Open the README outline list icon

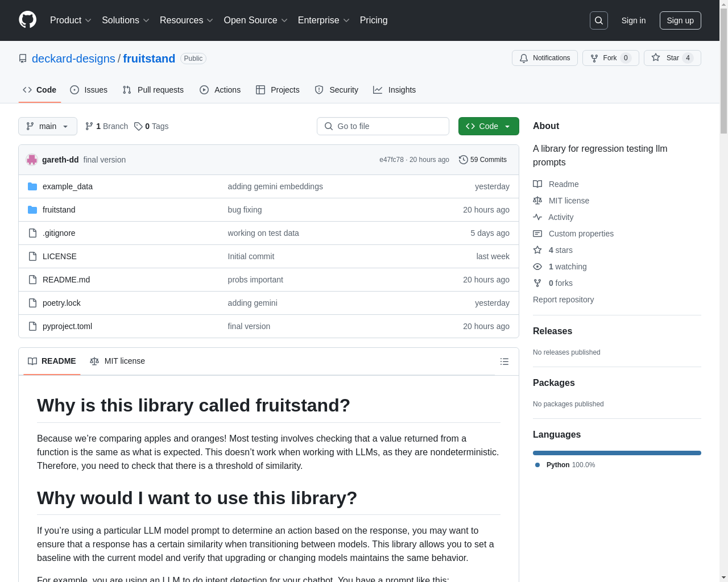pyautogui.click(x=504, y=361)
